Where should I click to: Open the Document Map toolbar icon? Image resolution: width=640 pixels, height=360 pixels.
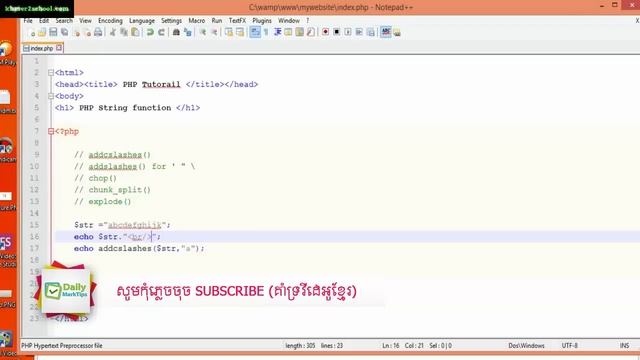[300, 32]
